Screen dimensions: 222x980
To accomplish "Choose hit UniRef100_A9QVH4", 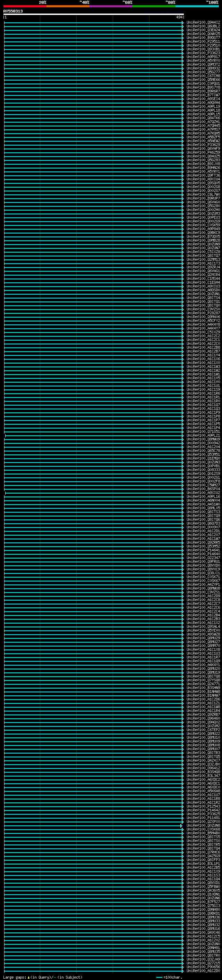I will tap(203, 103).
